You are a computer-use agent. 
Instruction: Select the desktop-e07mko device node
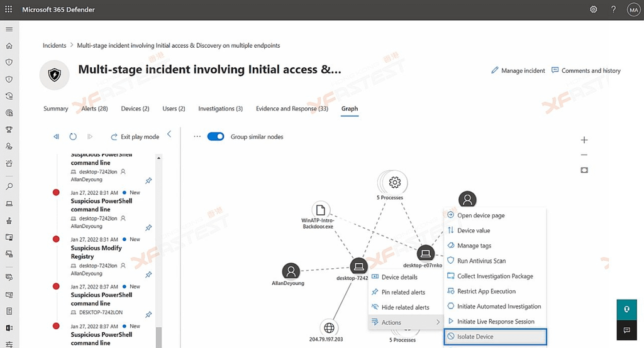click(x=426, y=254)
